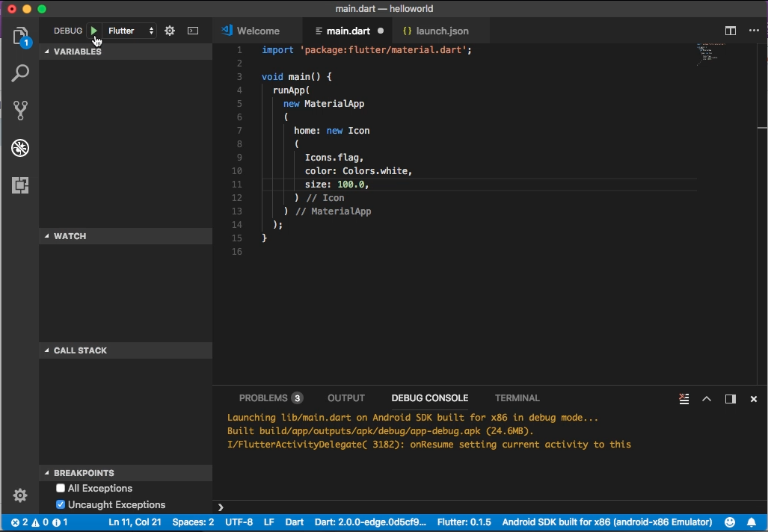Viewport: 768px width, 532px height.
Task: Open editor More Actions ellipsis
Action: 754,31
